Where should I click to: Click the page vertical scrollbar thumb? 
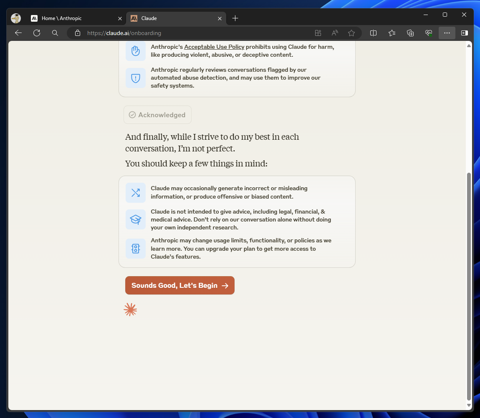(x=469, y=286)
